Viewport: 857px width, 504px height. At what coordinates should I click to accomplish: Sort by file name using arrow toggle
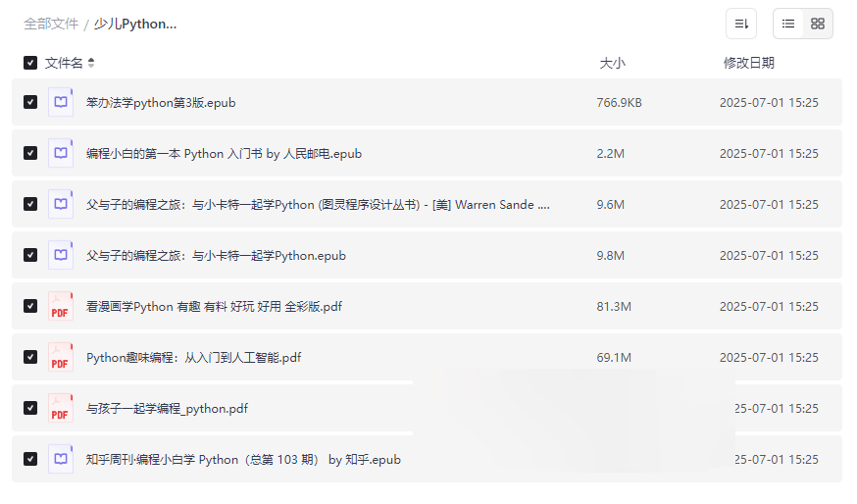(91, 63)
